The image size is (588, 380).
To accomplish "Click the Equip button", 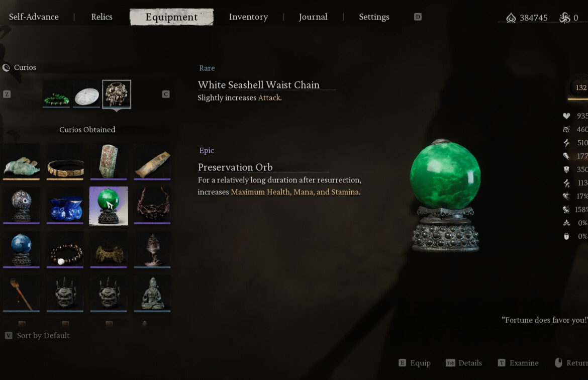I will (415, 363).
